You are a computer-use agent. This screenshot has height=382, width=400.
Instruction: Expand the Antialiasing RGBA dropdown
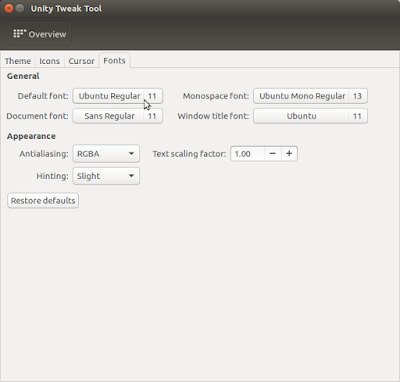[x=106, y=154]
